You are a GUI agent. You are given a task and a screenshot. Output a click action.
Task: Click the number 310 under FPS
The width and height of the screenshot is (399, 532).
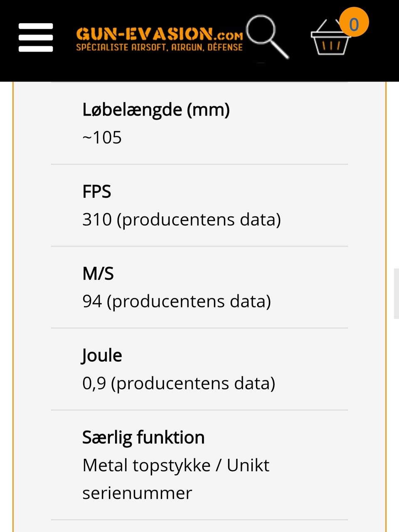(97, 219)
